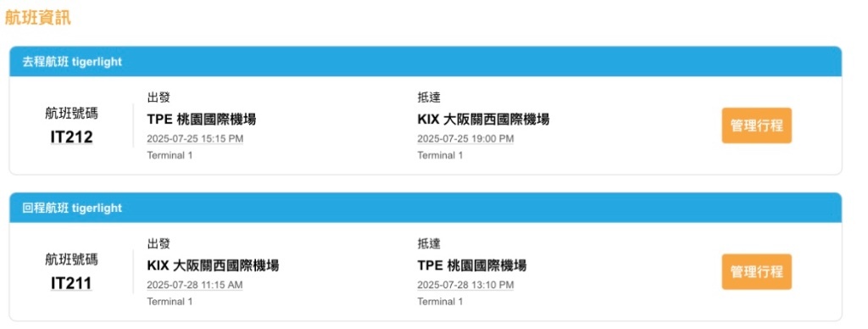Click Terminal 1 under return arrival
Image resolution: width=868 pixels, height=329 pixels.
pyautogui.click(x=440, y=302)
